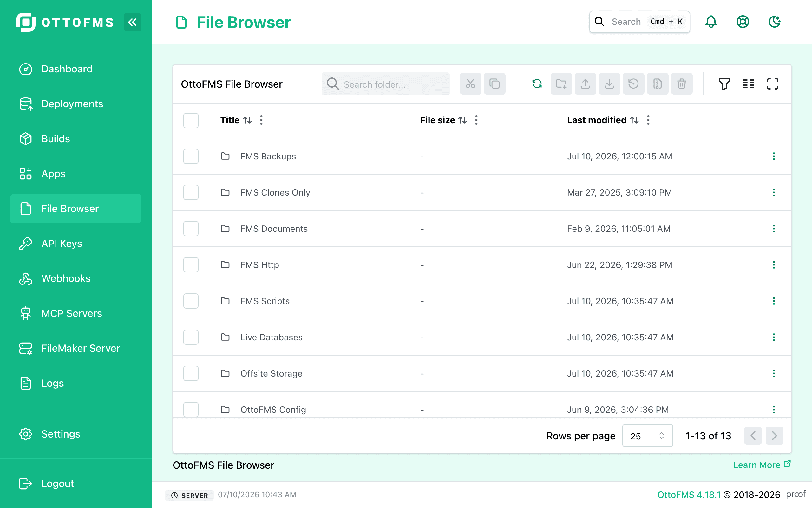Open row actions for OttoFMS Config
Screen dimensions: 812x508
tap(774, 410)
